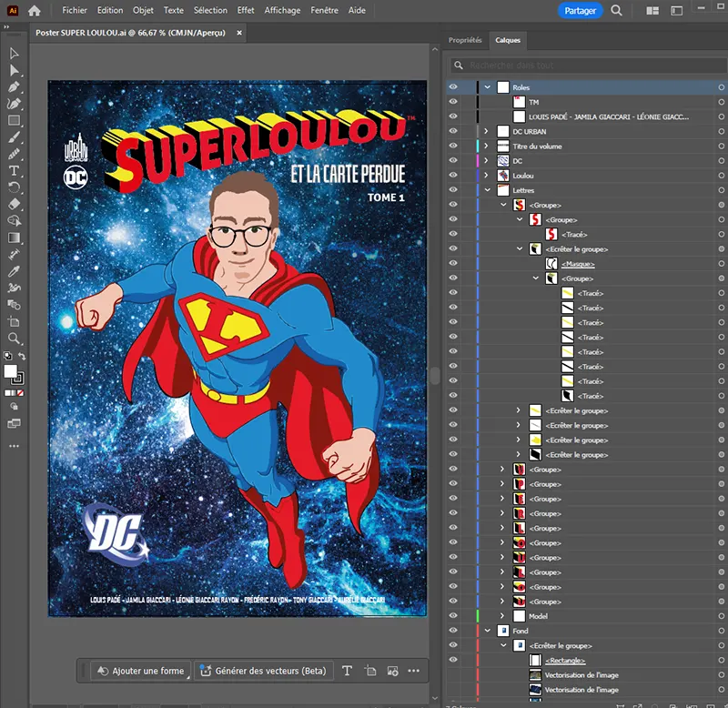Toggle visibility of Titre du volume layer
Image resolution: width=728 pixels, height=708 pixels.
click(x=453, y=146)
